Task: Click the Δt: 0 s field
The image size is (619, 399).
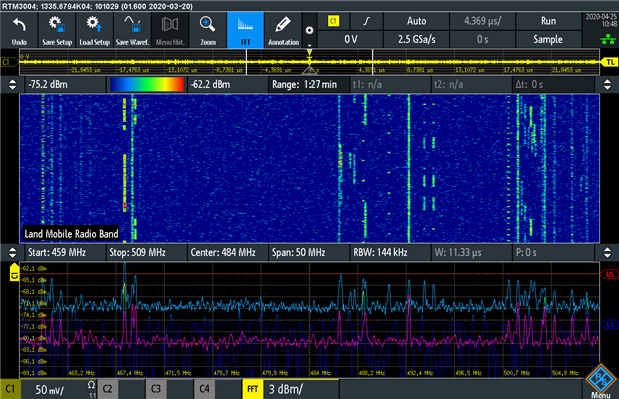Action: [x=553, y=84]
